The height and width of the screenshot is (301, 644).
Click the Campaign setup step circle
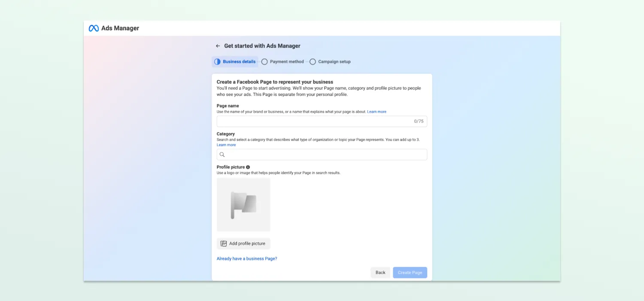pyautogui.click(x=313, y=61)
